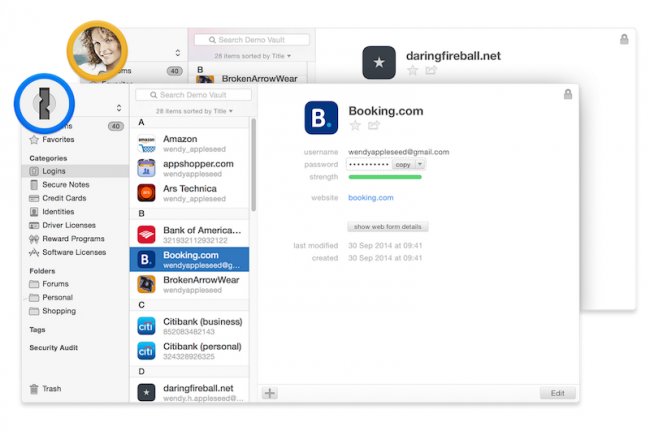Click the password copy button

click(x=403, y=165)
